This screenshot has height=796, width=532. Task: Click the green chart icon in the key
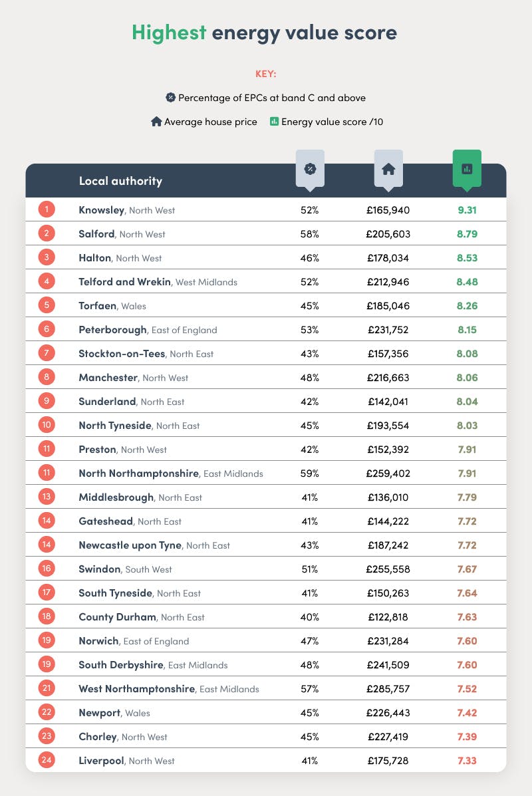pos(273,122)
